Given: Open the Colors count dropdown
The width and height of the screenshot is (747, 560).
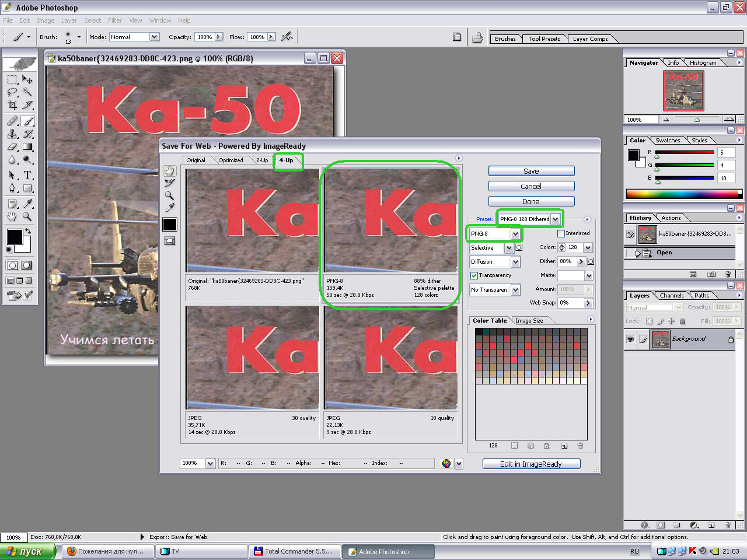Looking at the screenshot, I should pos(588,247).
